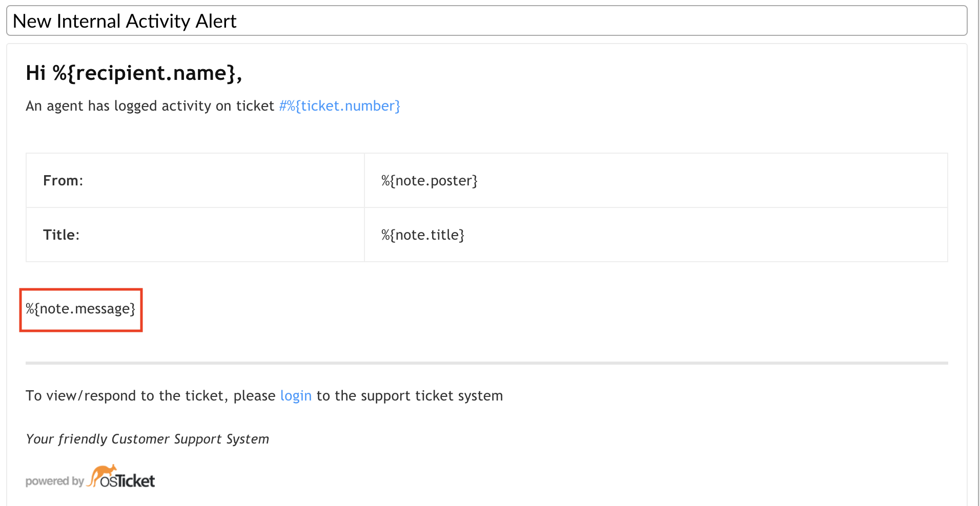Click the 'powered by' text beside the logo

[x=54, y=481]
